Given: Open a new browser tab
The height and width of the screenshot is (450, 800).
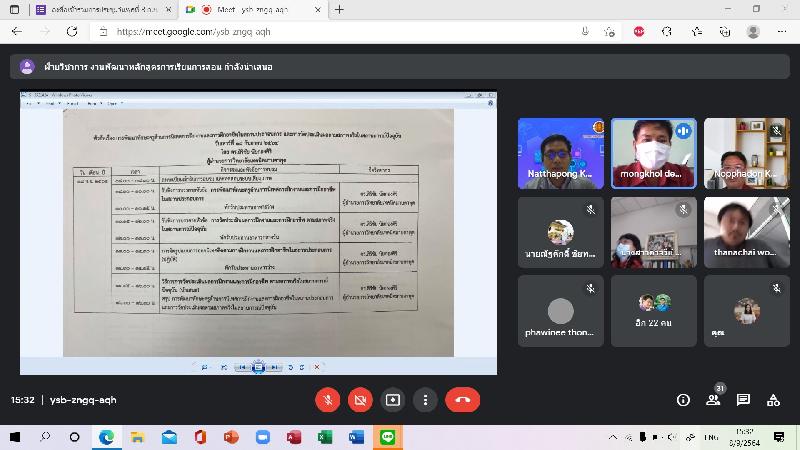Looking at the screenshot, I should pos(340,9).
